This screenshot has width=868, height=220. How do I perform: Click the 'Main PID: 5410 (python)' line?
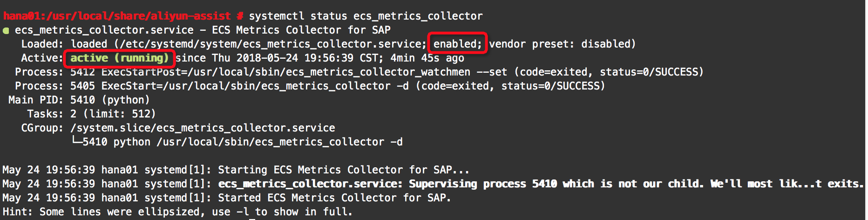pos(79,100)
